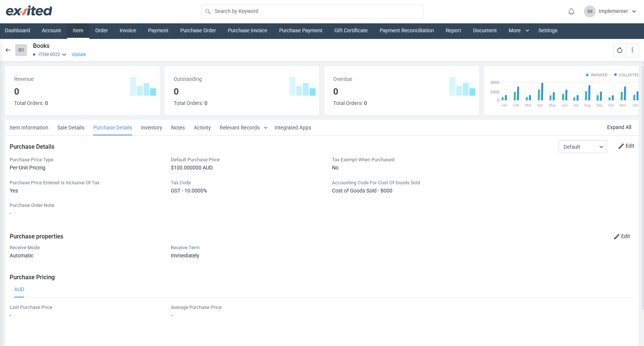
Task: Open the notifications bell
Action: [x=571, y=11]
